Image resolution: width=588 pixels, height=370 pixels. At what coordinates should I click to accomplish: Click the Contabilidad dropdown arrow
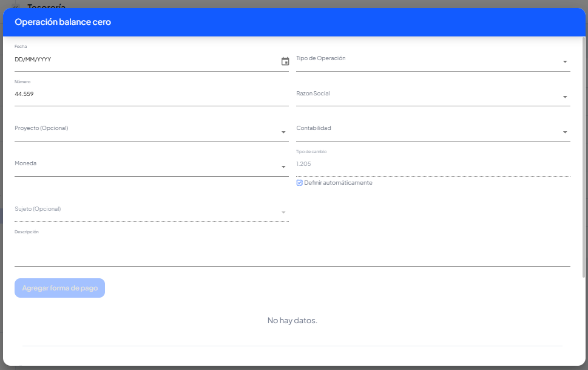(x=565, y=132)
